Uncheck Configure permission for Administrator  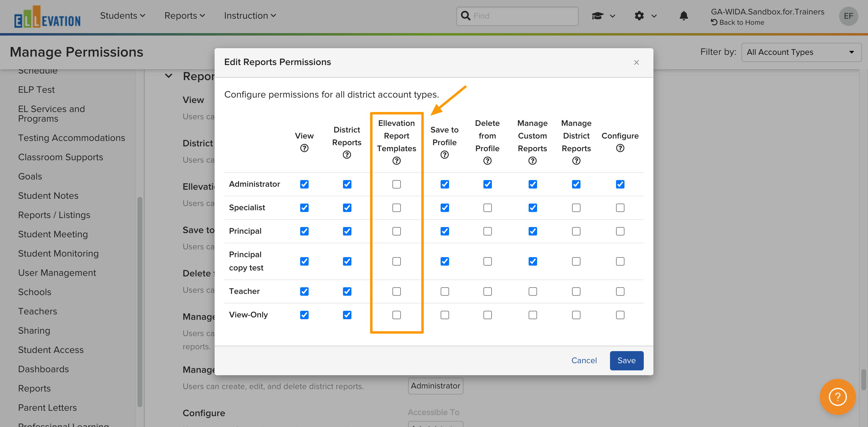tap(620, 184)
